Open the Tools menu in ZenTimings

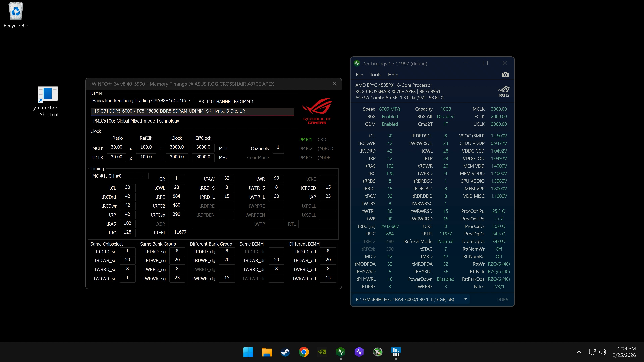click(375, 75)
